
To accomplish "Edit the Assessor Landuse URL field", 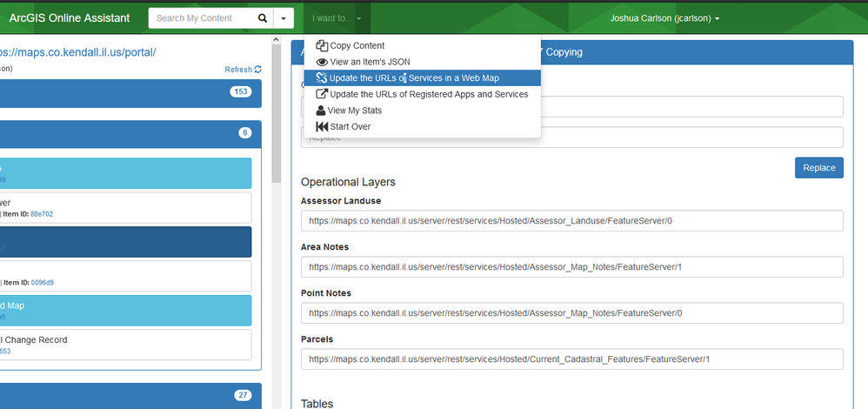I will [571, 220].
